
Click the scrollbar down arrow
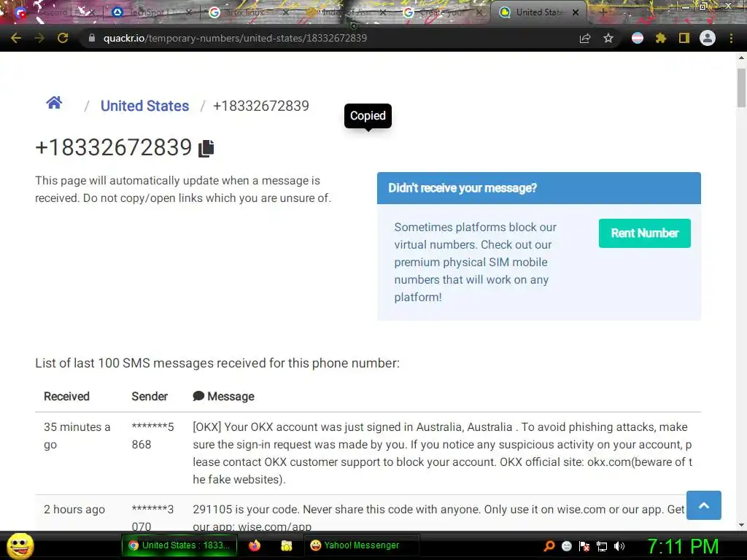pyautogui.click(x=741, y=525)
